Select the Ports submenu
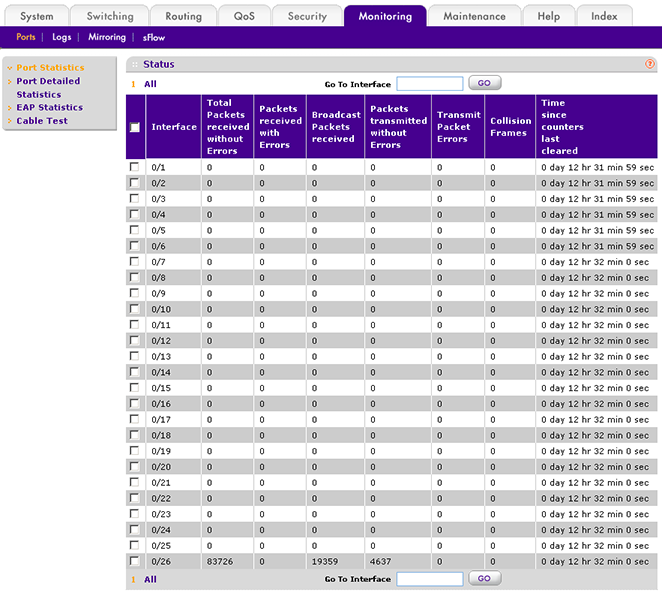The width and height of the screenshot is (662, 593). [x=26, y=37]
